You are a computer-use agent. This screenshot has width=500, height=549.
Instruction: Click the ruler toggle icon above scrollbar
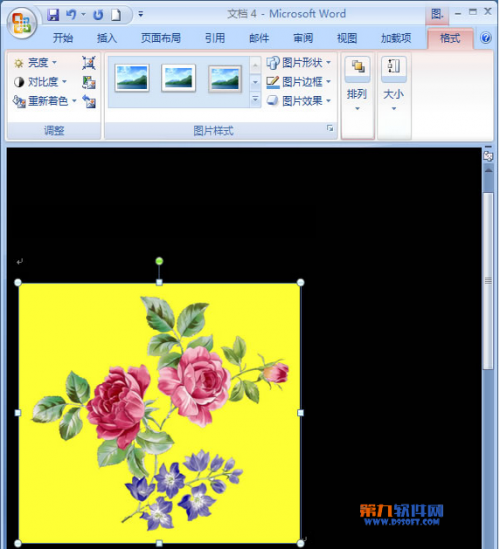[488, 155]
